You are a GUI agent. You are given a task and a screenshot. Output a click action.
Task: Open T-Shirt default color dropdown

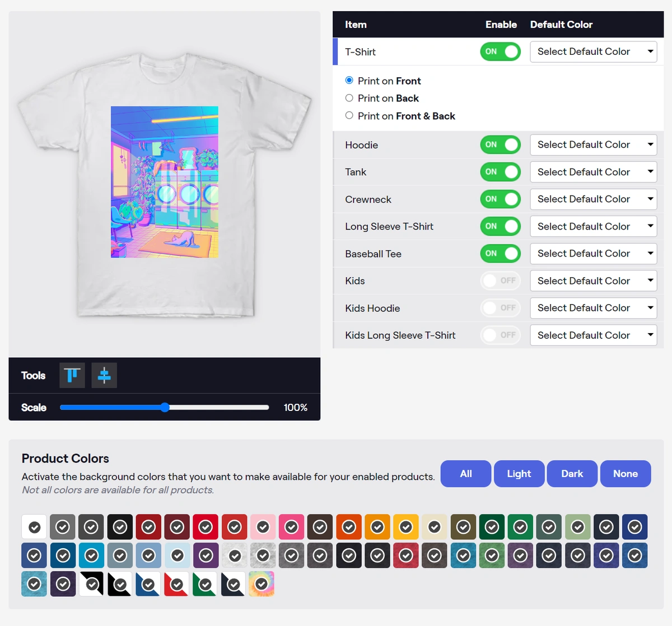coord(594,52)
